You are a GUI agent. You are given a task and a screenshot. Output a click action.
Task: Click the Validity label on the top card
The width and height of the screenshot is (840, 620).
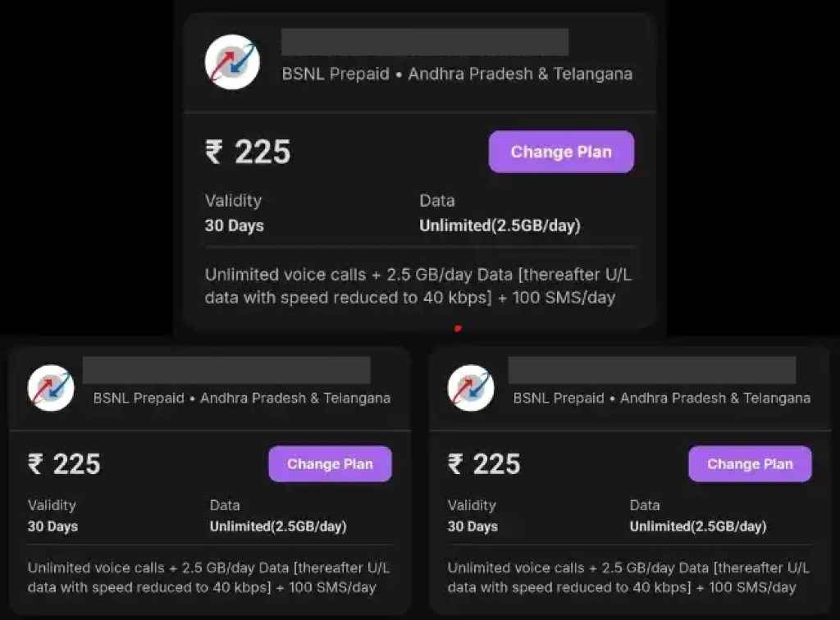233,200
